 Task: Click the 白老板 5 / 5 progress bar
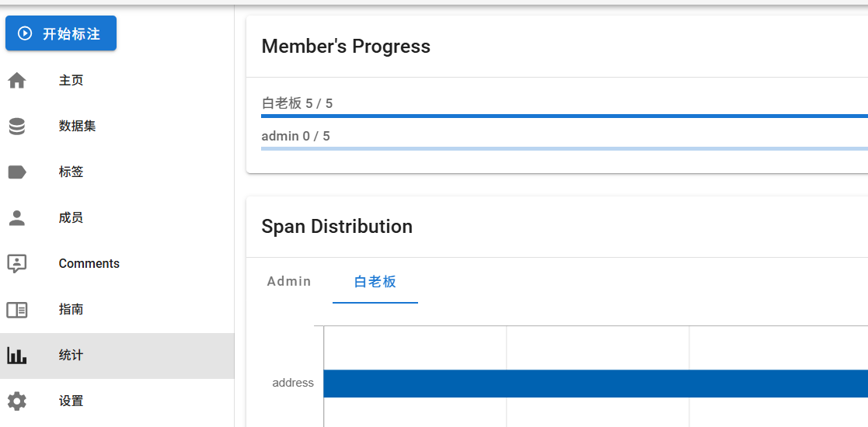pos(564,116)
